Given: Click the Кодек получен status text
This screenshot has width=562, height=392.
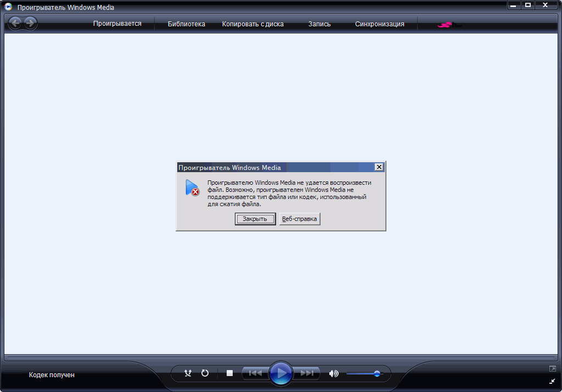Looking at the screenshot, I should click(x=52, y=375).
